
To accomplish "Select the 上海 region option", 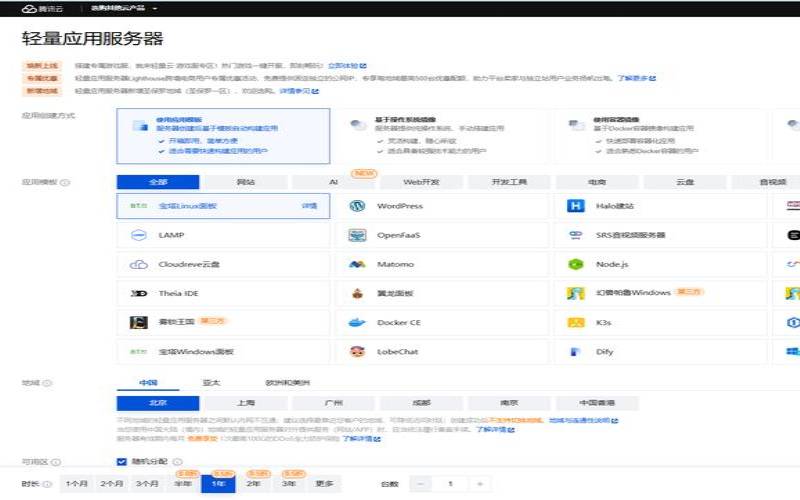I will click(245, 403).
